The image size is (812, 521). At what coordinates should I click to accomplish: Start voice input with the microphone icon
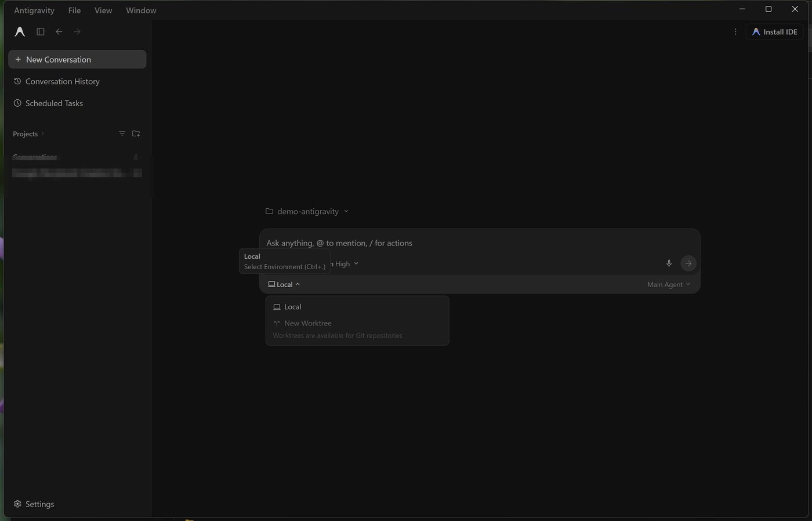click(669, 263)
